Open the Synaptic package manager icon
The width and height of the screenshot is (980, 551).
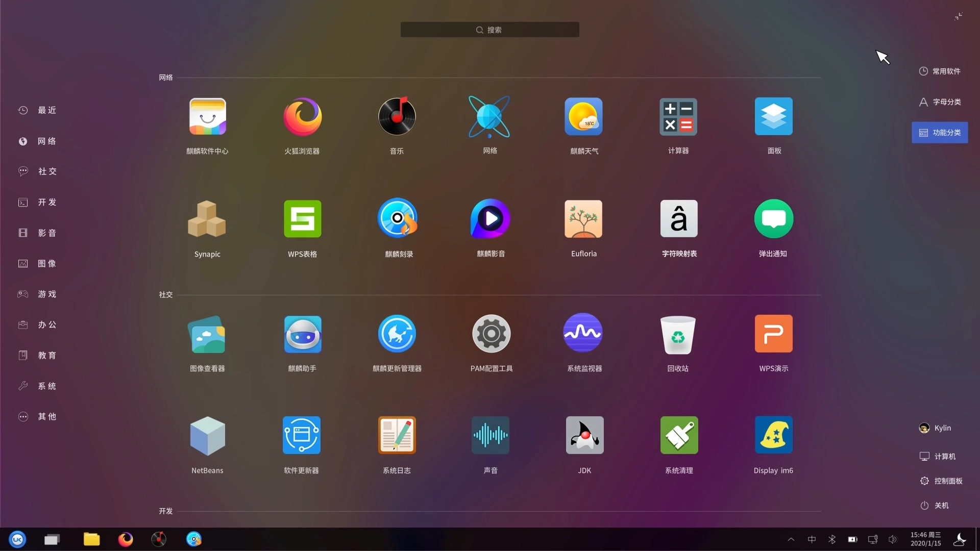[207, 219]
